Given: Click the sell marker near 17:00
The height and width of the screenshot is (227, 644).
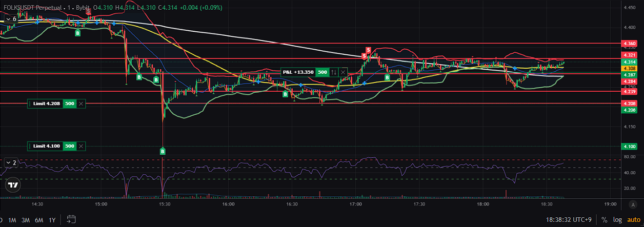Looking at the screenshot, I should pyautogui.click(x=368, y=50).
